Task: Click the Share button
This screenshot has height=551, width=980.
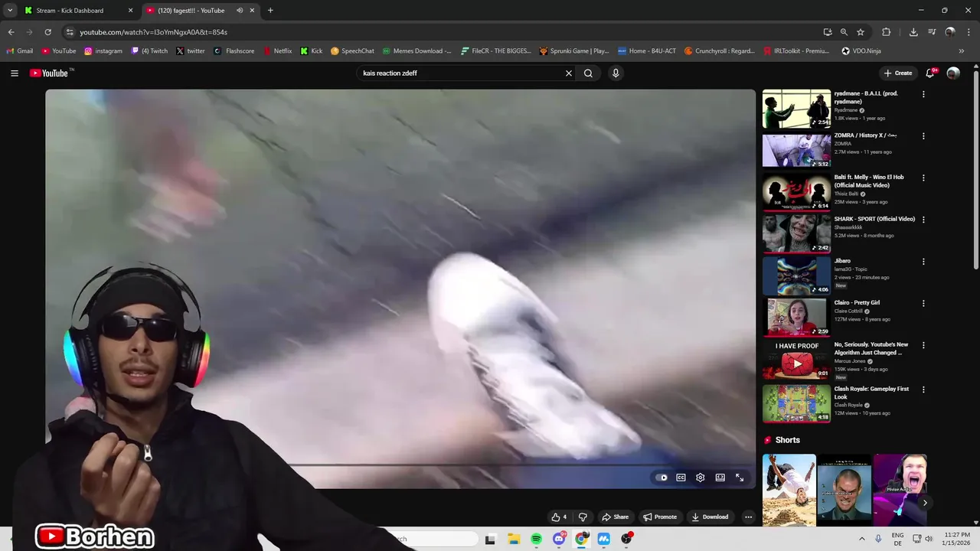Action: 615,517
